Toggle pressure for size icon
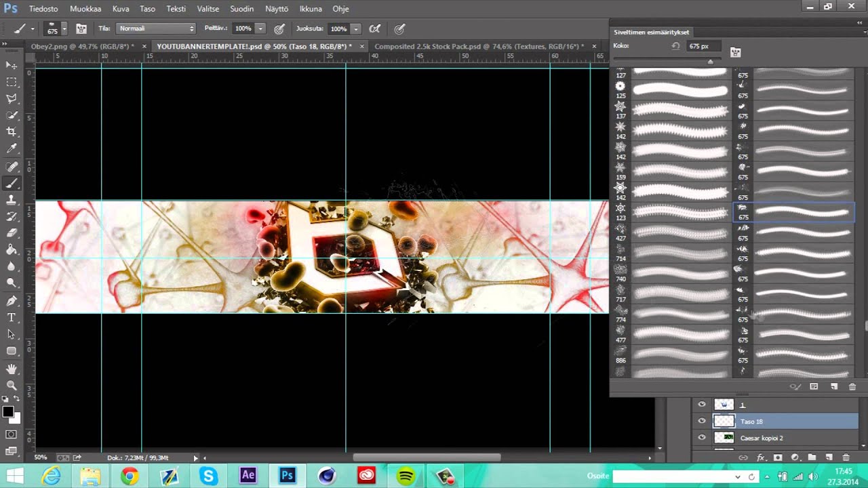The height and width of the screenshot is (488, 868). click(x=400, y=28)
